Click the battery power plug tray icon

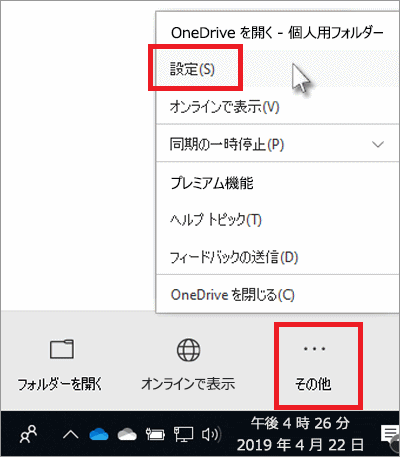(155, 434)
